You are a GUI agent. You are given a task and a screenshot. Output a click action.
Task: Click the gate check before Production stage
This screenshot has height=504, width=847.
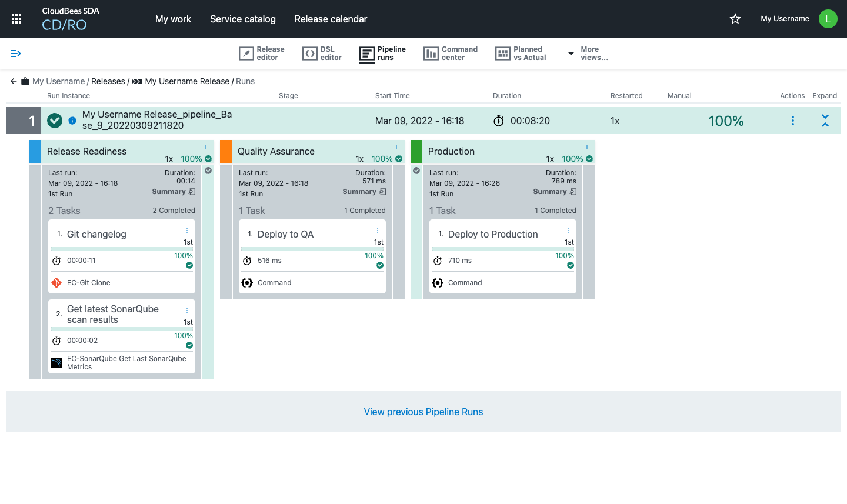coord(416,171)
